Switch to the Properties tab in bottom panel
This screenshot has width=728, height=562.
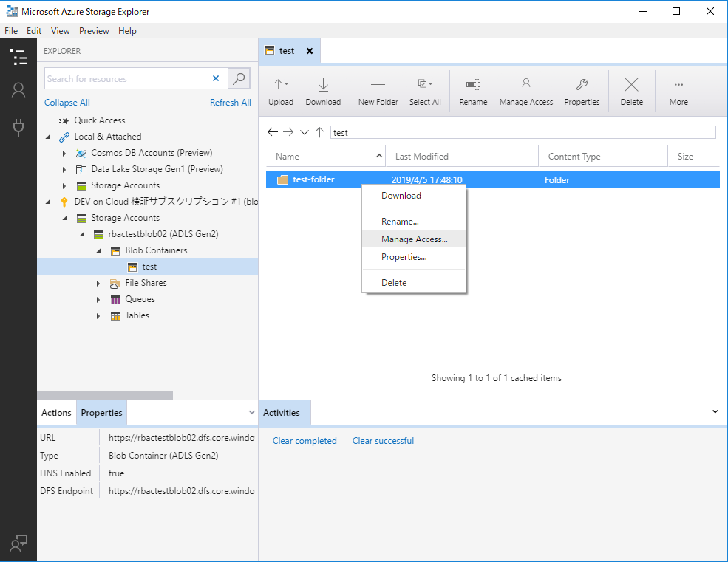pyautogui.click(x=102, y=413)
